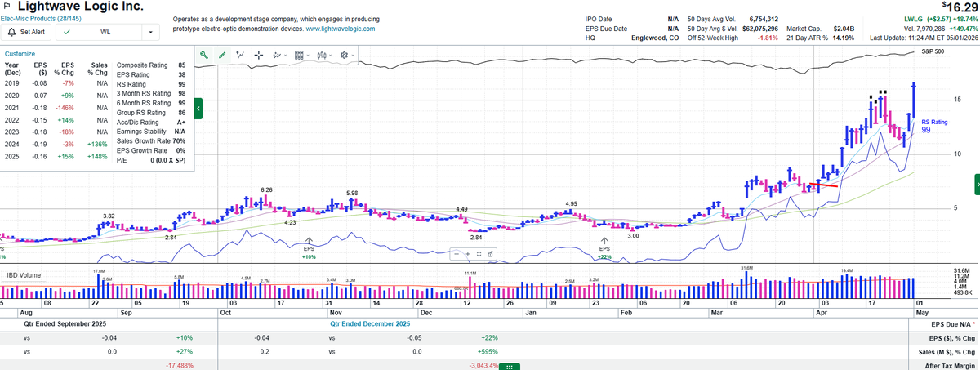This screenshot has width=980, height=370.
Task: Visit www.lightwavelogic.com website link
Action: pos(341,29)
